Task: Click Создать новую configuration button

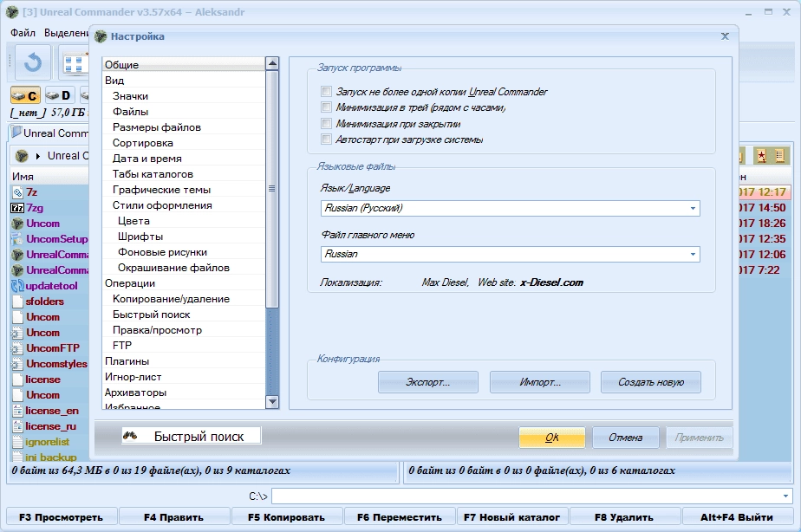Action: (651, 382)
